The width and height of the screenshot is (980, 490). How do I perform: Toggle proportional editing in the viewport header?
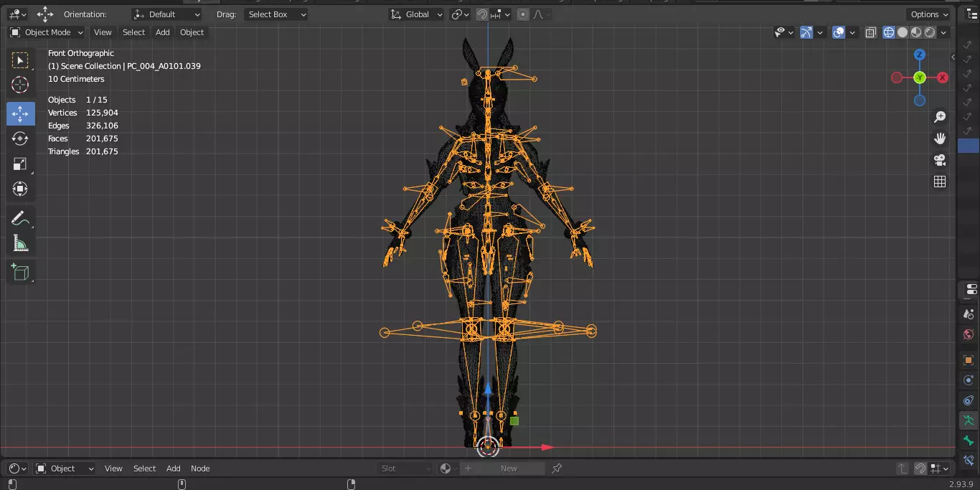[x=523, y=14]
